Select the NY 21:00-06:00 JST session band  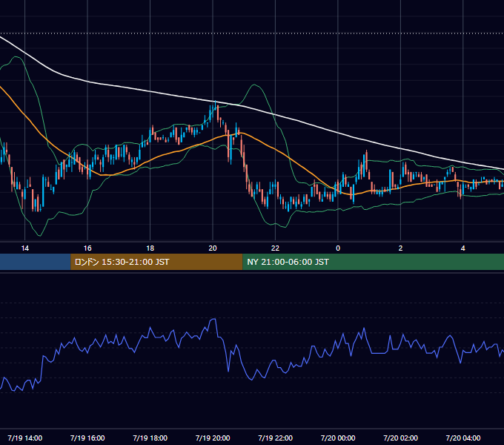pos(373,262)
